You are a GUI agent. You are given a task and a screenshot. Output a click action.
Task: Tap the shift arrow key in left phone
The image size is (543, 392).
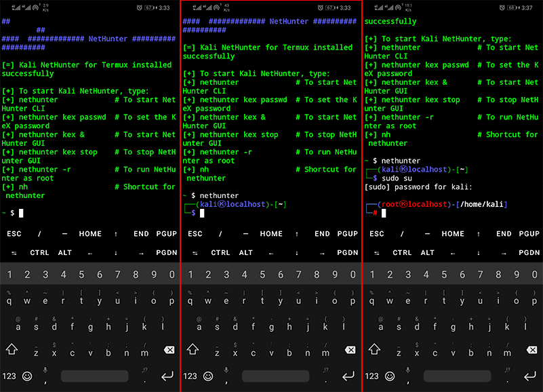[x=12, y=349]
